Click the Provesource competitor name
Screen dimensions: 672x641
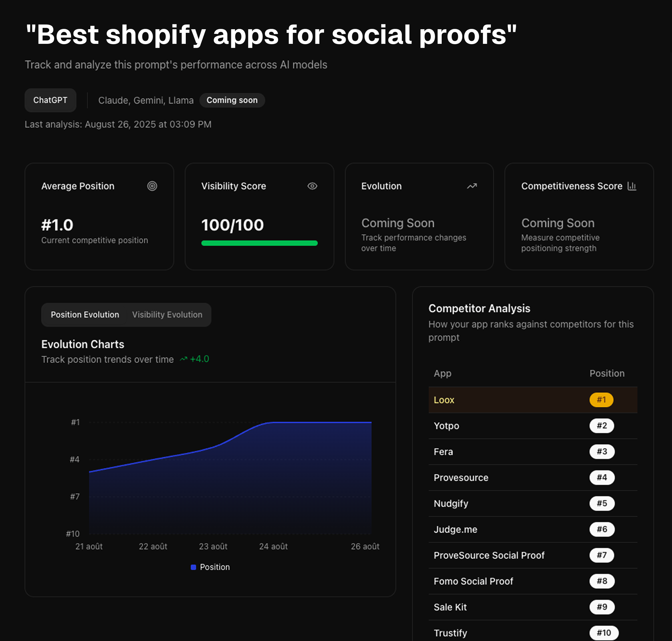[x=461, y=478]
